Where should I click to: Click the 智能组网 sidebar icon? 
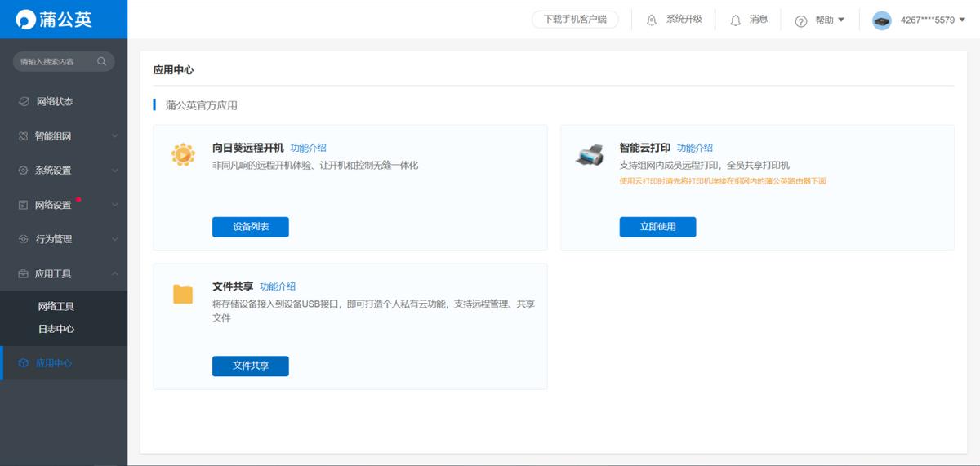(24, 136)
